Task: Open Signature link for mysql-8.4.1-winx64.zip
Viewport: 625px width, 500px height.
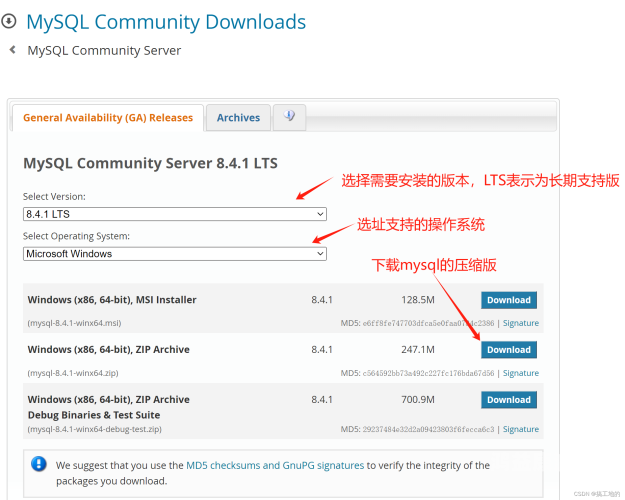Action: pyautogui.click(x=521, y=373)
